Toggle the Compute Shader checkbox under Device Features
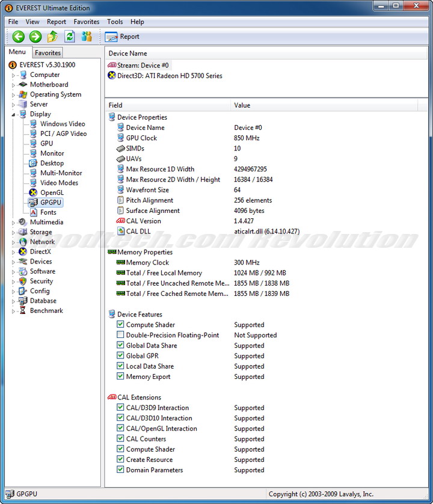433x504 pixels. coord(120,324)
